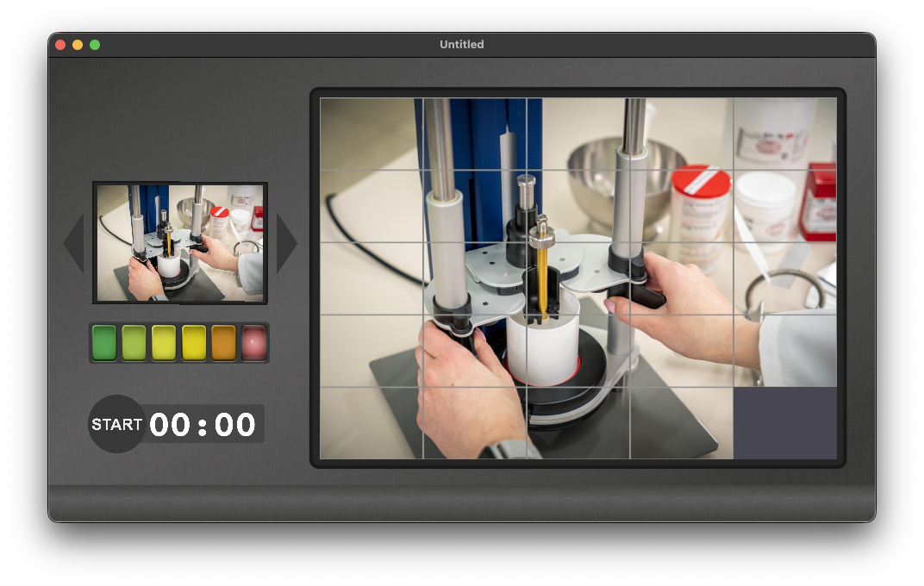Viewport: 924px width, 586px height.
Task: Click the 00:00 timer display
Action: point(203,425)
